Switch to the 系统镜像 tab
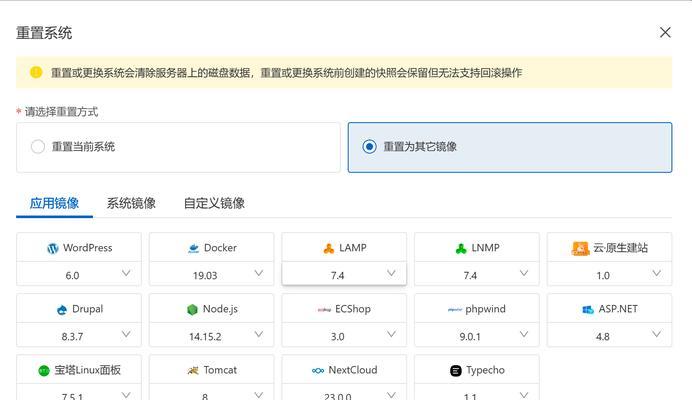The width and height of the screenshot is (692, 400). [x=131, y=203]
